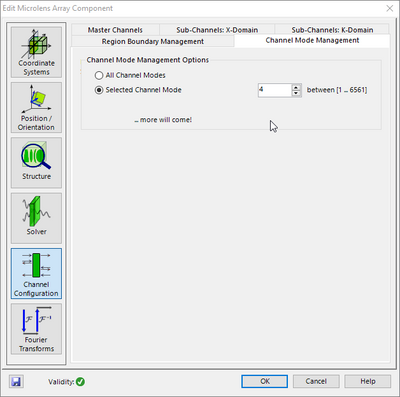Click the OK button
Image resolution: width=400 pixels, height=397 pixels.
coord(265,381)
